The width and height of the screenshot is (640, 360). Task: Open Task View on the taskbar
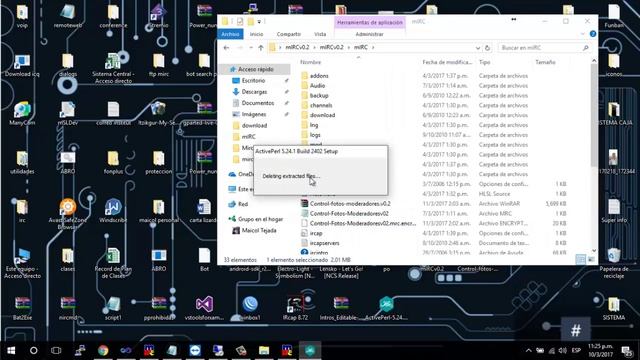pyautogui.click(x=56, y=350)
